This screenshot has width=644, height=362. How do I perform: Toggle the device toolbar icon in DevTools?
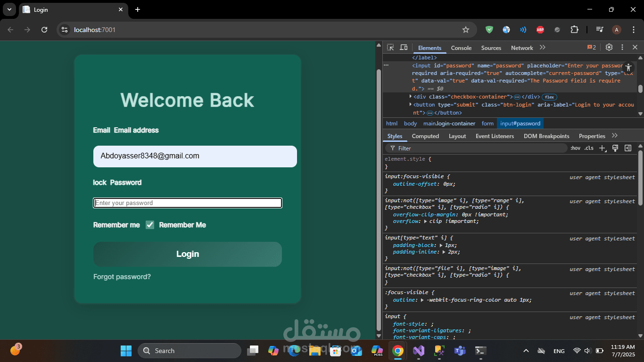pos(404,48)
